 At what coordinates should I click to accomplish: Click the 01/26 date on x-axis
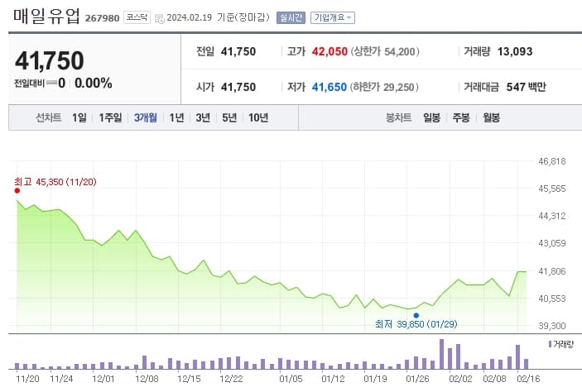(x=417, y=379)
